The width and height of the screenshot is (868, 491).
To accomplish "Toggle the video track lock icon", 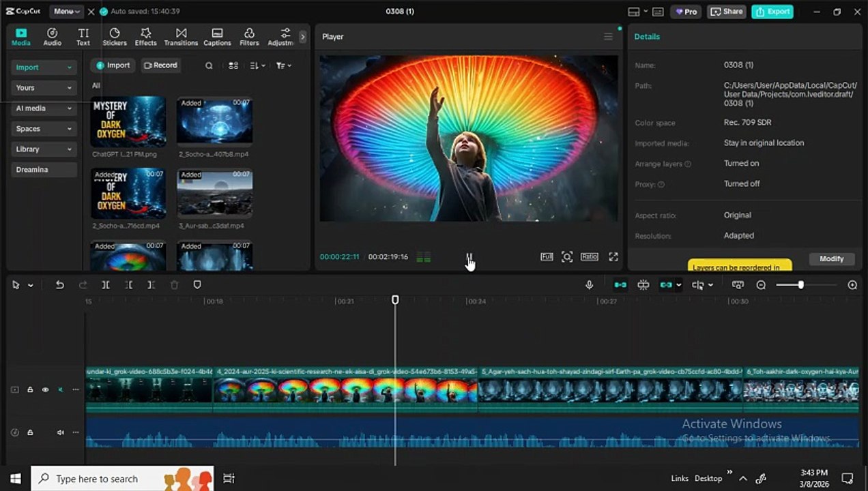I will pyautogui.click(x=30, y=390).
